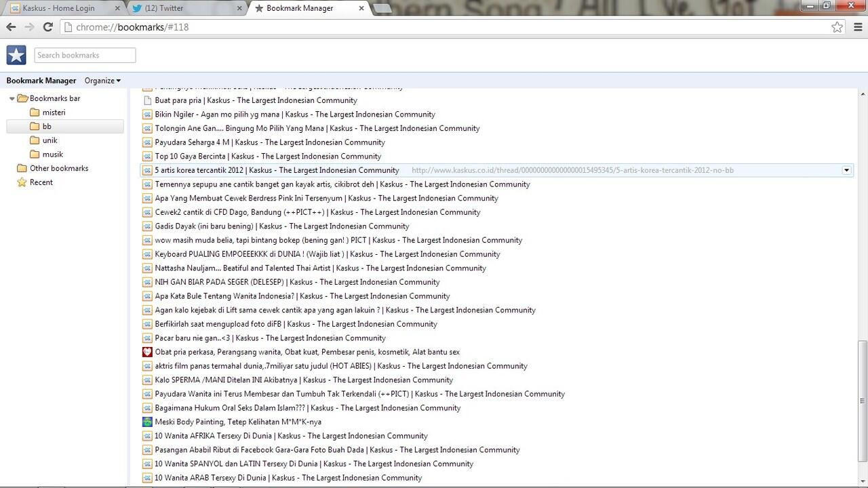The image size is (868, 488).
Task: Close the (12) Twitter tab
Action: point(239,9)
